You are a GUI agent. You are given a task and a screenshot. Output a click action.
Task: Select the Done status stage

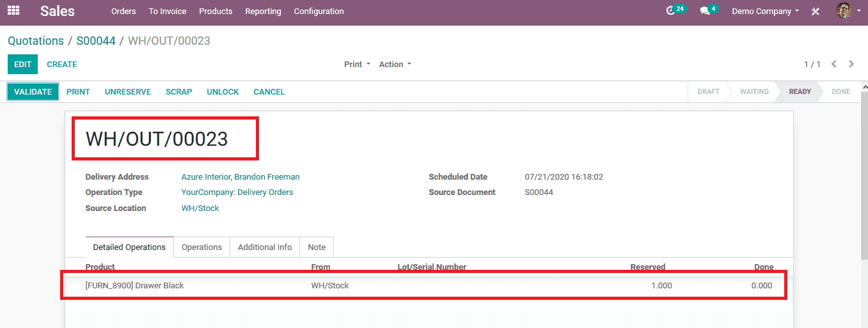pos(840,92)
